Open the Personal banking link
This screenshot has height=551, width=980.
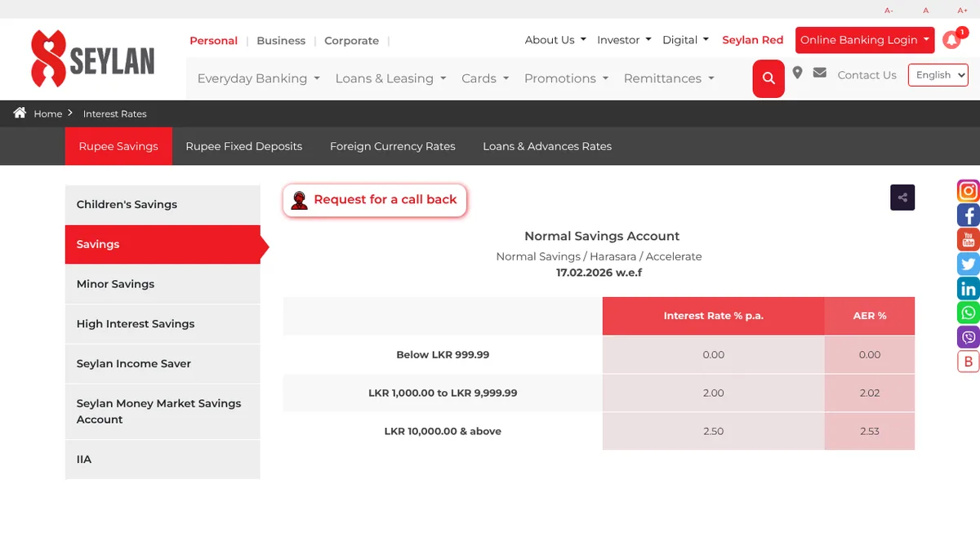(213, 40)
